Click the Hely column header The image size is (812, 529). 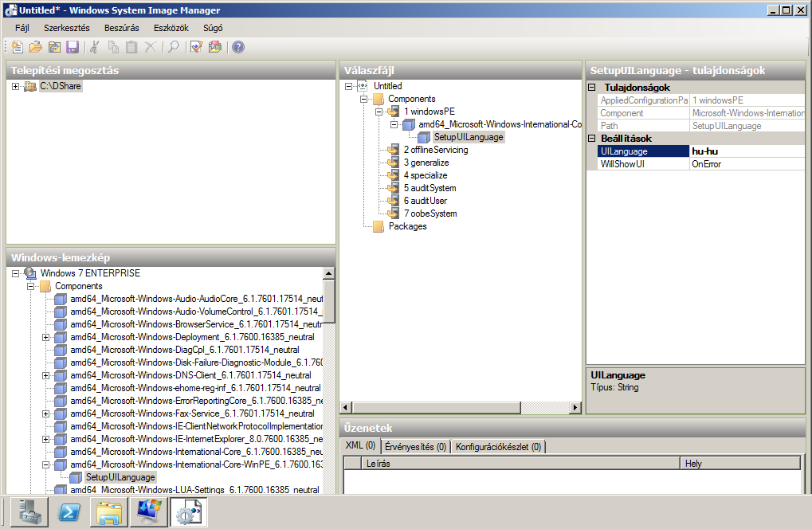pos(740,463)
